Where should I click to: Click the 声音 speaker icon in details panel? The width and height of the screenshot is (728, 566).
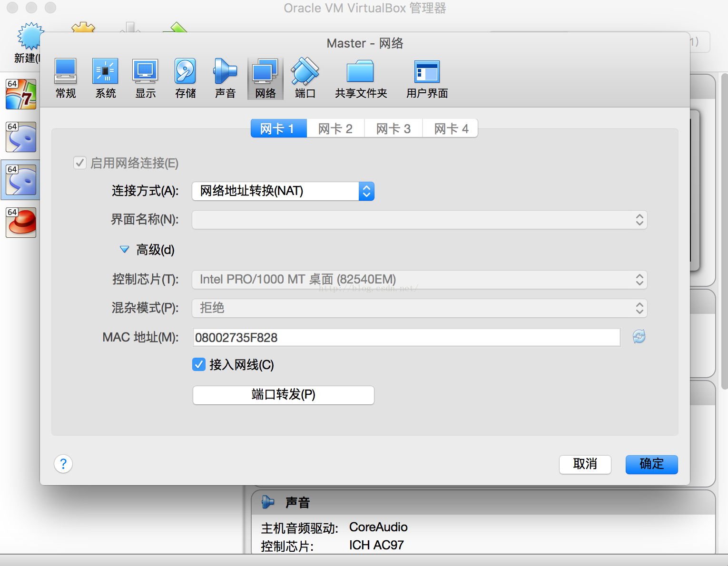(x=268, y=502)
